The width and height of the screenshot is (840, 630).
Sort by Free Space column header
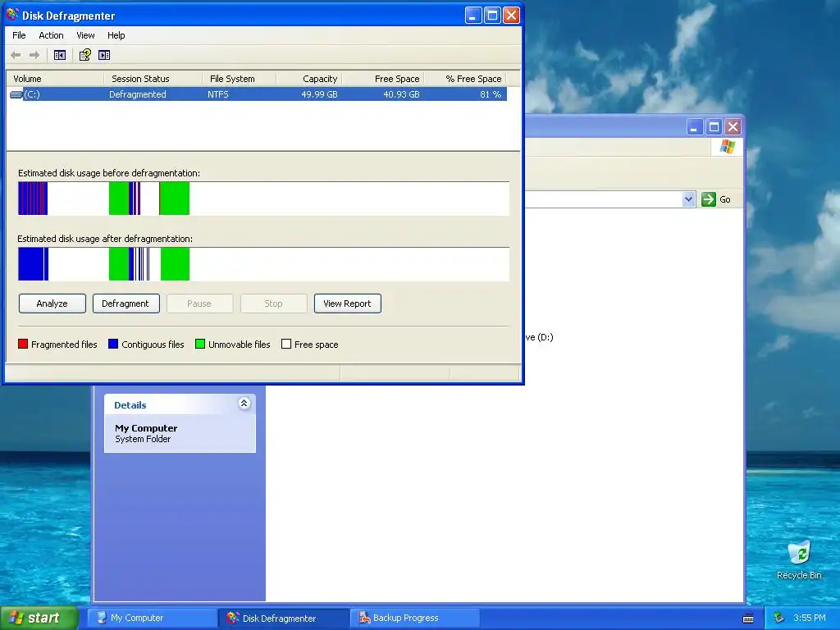(x=382, y=79)
